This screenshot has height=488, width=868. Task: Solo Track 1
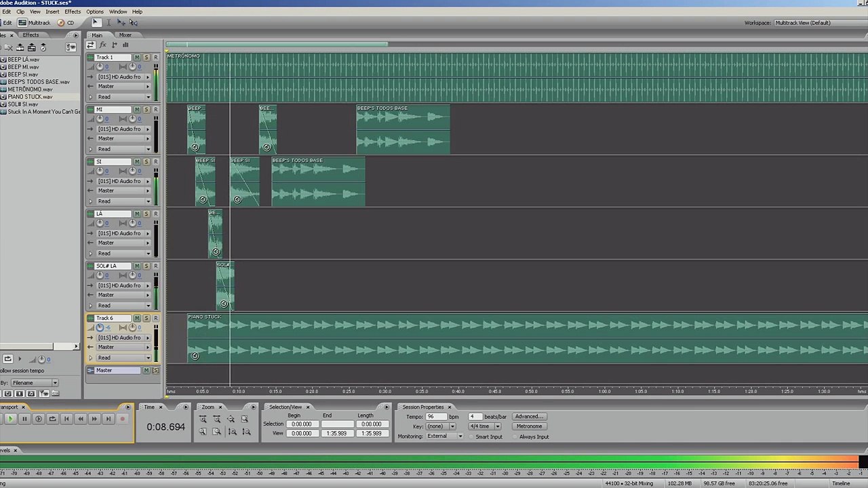click(146, 58)
